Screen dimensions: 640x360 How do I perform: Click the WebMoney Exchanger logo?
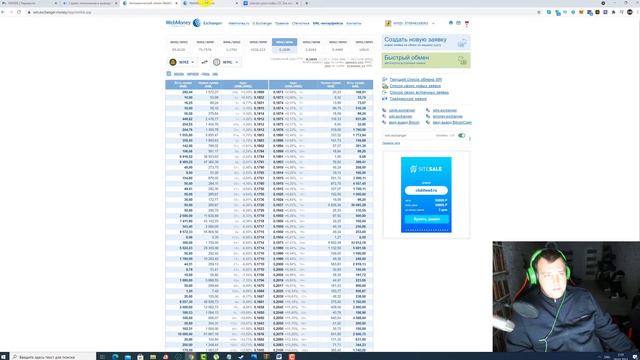[x=194, y=23]
